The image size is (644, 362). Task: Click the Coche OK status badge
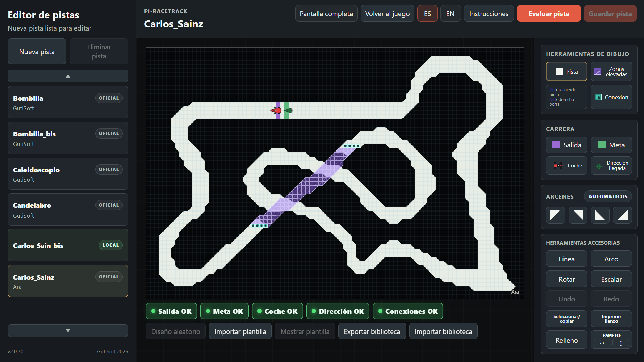click(x=277, y=311)
